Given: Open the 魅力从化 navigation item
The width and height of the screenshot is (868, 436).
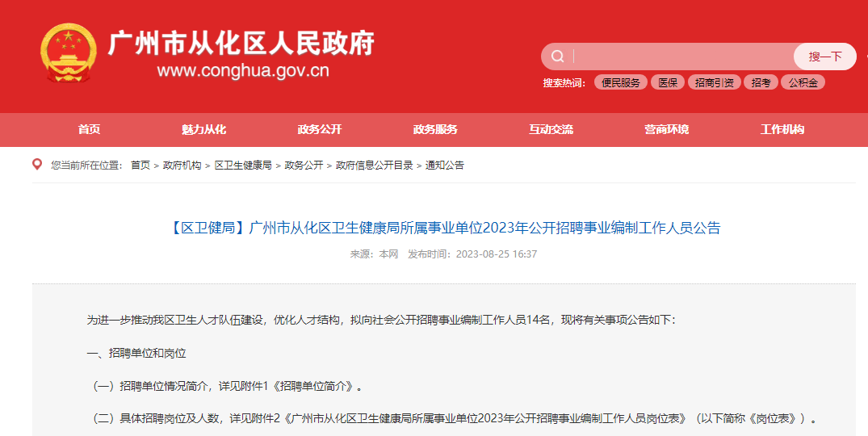Looking at the screenshot, I should pyautogui.click(x=203, y=129).
